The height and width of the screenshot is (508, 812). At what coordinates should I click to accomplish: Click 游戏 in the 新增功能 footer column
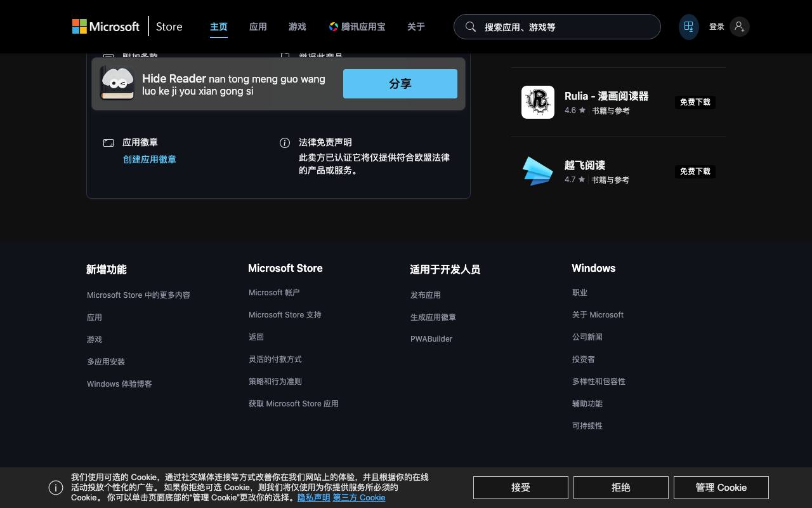tap(95, 340)
